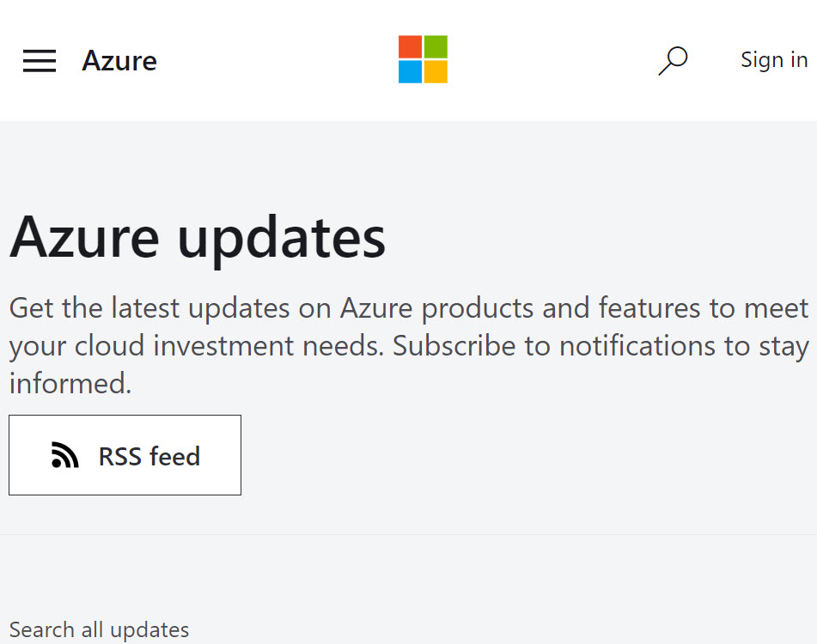This screenshot has width=817, height=644.
Task: Subscribe via the RSS feed button
Action: (125, 455)
